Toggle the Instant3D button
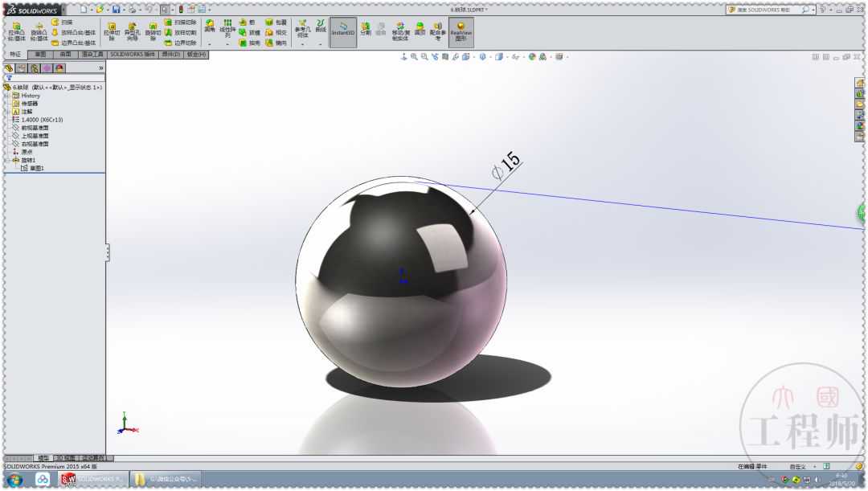This screenshot has width=868, height=491. [343, 31]
